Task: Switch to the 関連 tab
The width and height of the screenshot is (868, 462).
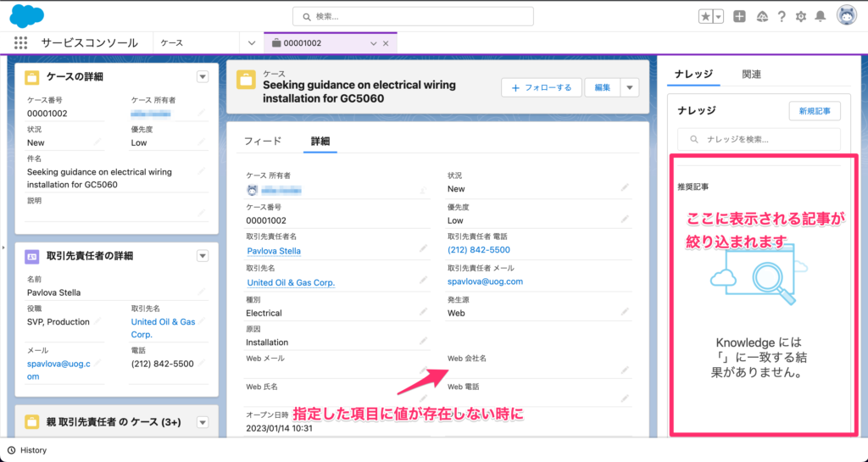Action: pos(752,74)
